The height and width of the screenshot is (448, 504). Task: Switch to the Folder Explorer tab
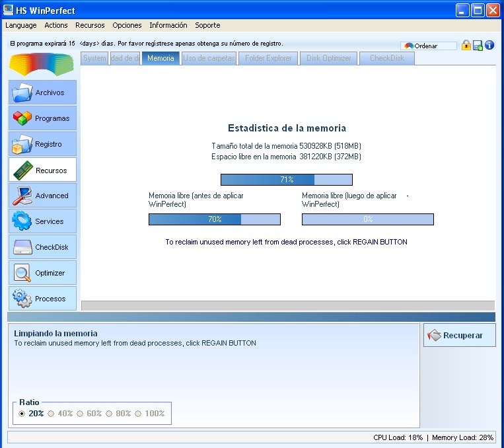pyautogui.click(x=268, y=58)
